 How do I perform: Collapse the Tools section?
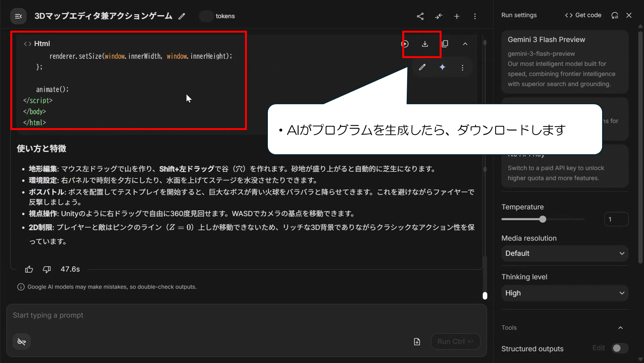(620, 328)
